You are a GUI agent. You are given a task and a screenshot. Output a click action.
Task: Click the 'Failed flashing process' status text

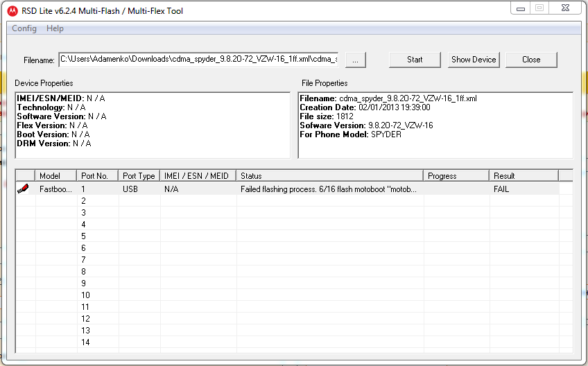point(329,189)
